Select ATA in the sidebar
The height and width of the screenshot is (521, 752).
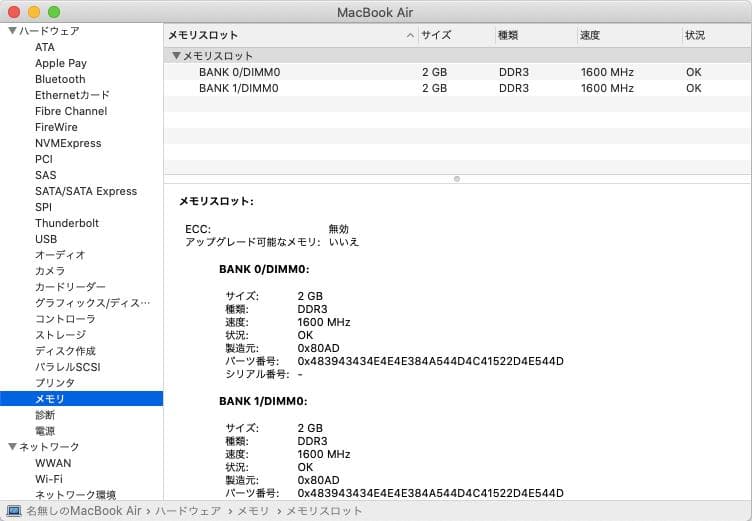(45, 47)
